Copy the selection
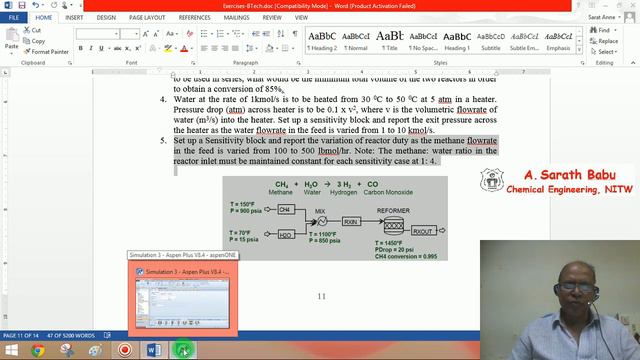640x360 pixels. 34,41
